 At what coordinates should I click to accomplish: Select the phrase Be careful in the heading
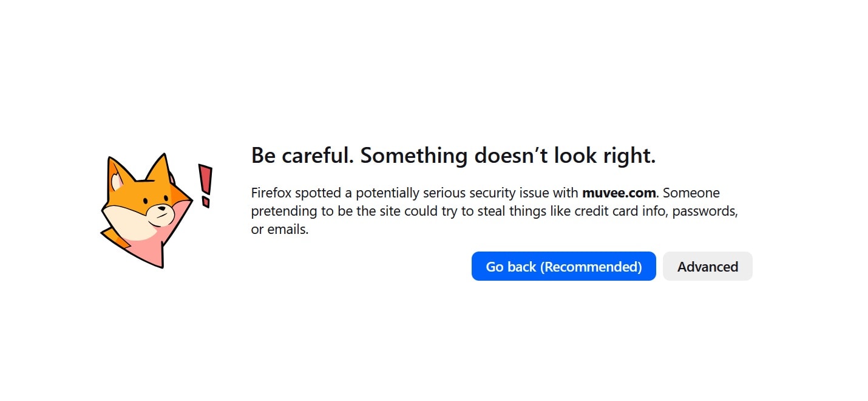click(297, 156)
